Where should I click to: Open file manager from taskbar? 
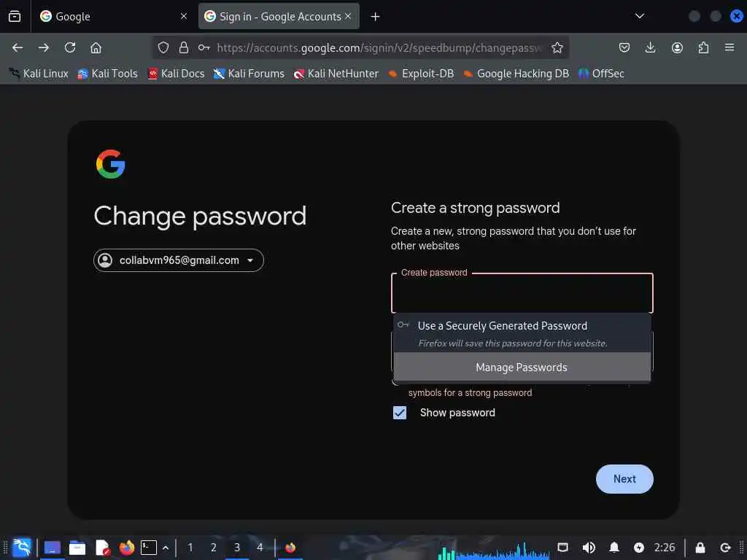point(77,548)
